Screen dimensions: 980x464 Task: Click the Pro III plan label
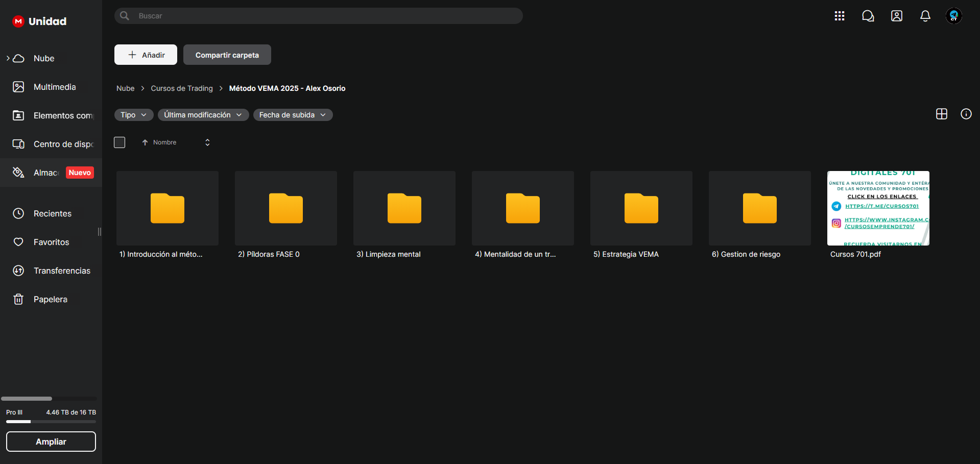coord(14,412)
